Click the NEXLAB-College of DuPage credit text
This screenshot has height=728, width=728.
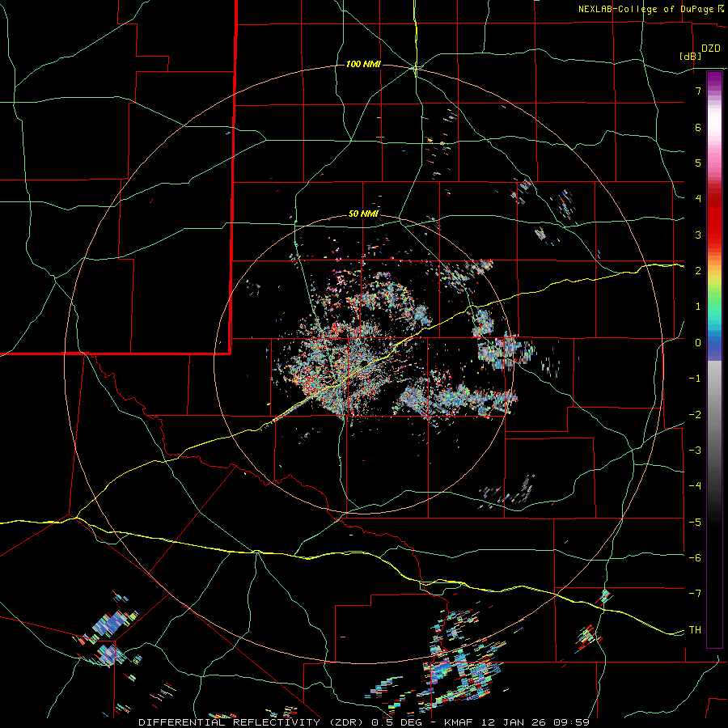click(x=645, y=9)
